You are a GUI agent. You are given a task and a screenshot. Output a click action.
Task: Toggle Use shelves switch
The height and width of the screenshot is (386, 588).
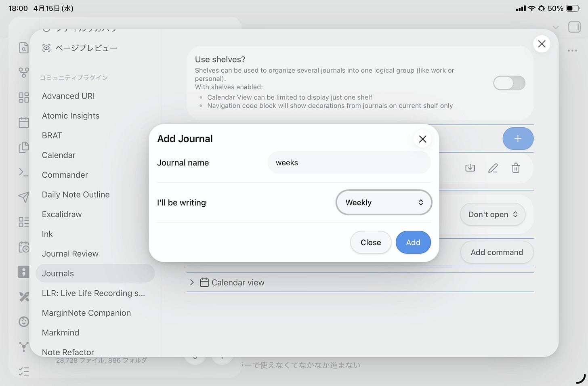click(509, 83)
